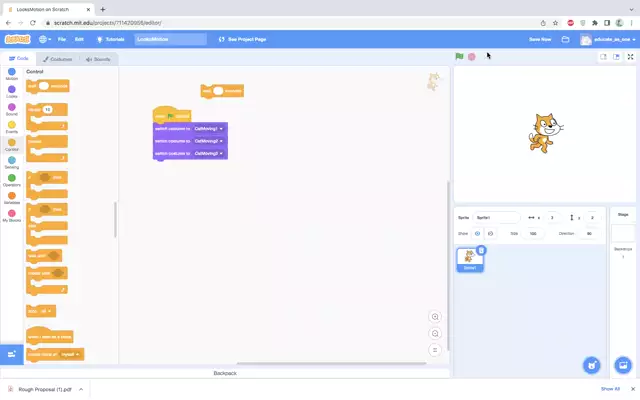Click the project title field
640x400 pixels.
[x=171, y=39]
